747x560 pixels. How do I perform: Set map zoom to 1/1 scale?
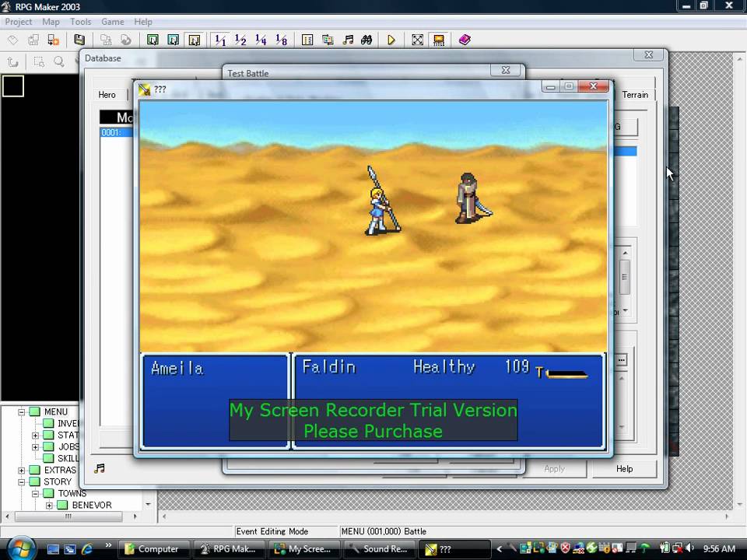coord(220,40)
